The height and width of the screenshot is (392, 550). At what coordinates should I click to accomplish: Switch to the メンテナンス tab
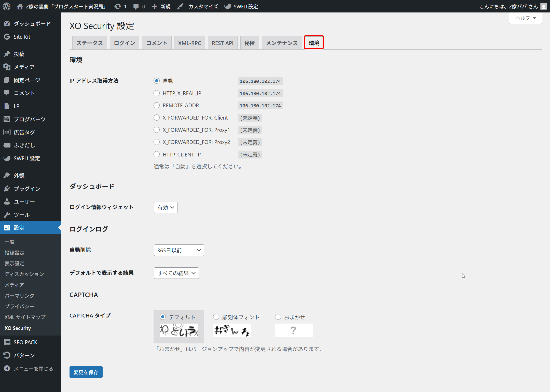(282, 43)
